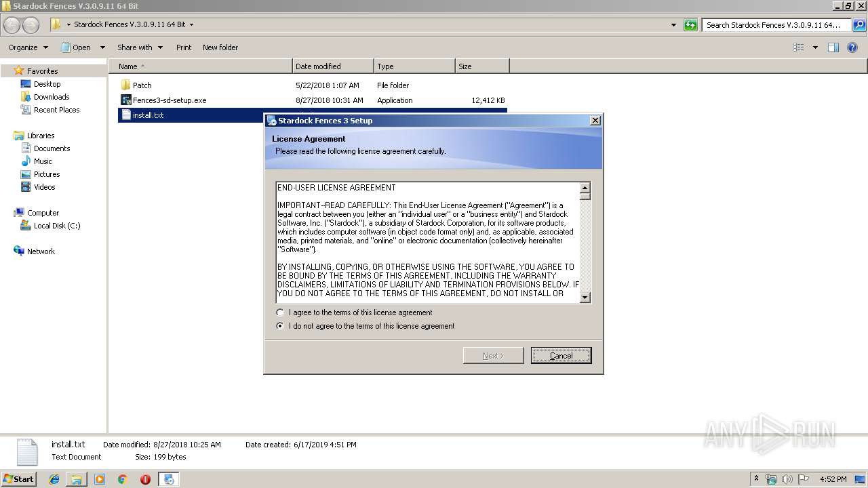868x488 pixels.
Task: Sort by the Name column header
Action: pos(201,66)
